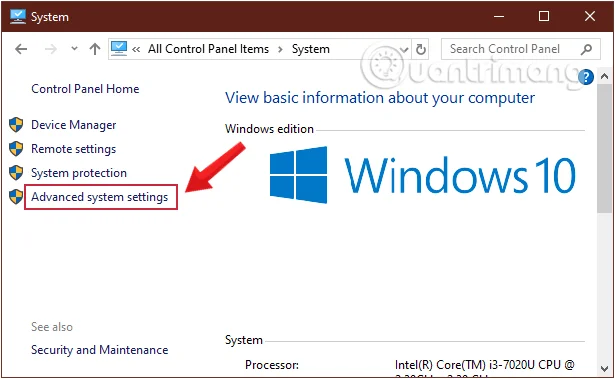Go up one level with Up arrow
The width and height of the screenshot is (615, 379).
tap(95, 49)
